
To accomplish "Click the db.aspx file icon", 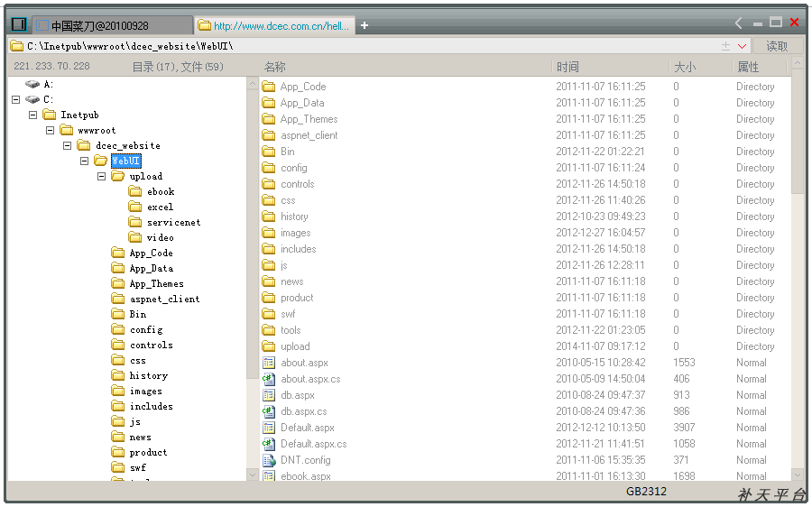I will pyautogui.click(x=268, y=395).
